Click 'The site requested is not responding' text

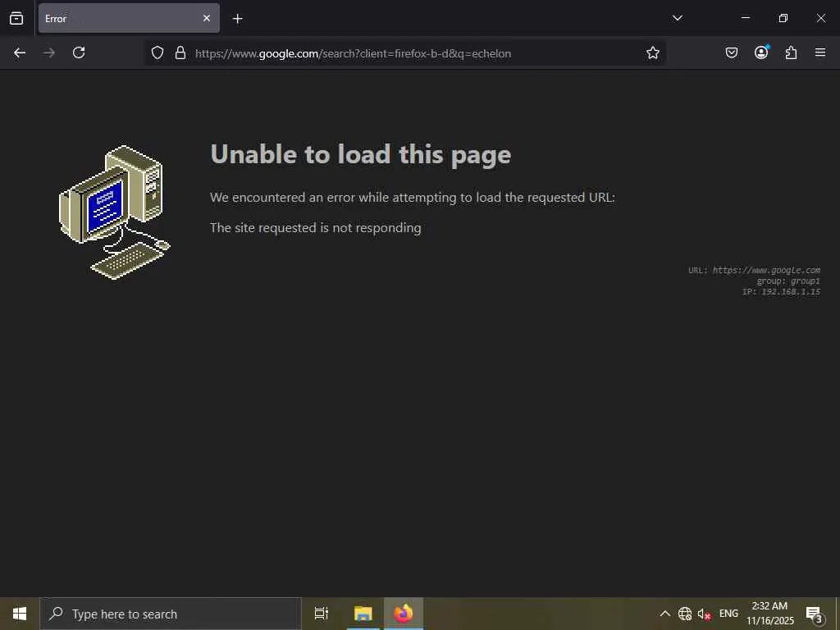(316, 228)
